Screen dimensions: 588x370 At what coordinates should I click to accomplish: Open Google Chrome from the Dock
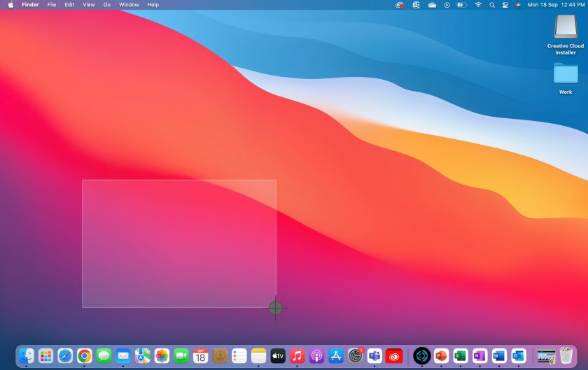point(85,355)
